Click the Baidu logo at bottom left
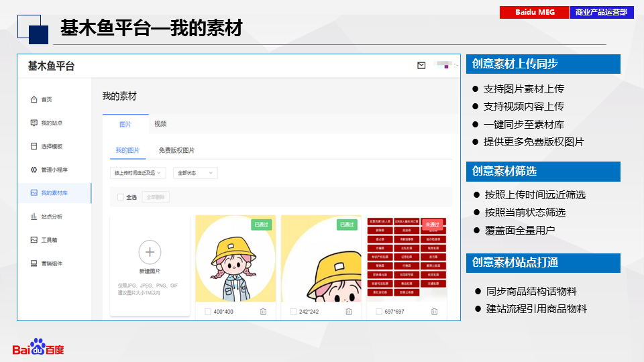644x362 pixels. (x=38, y=347)
